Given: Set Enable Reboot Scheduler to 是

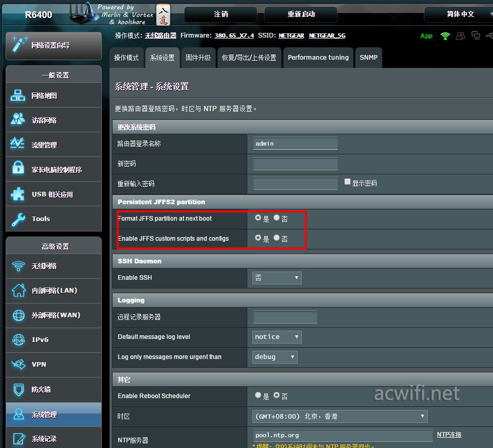Looking at the screenshot, I should pyautogui.click(x=258, y=395).
